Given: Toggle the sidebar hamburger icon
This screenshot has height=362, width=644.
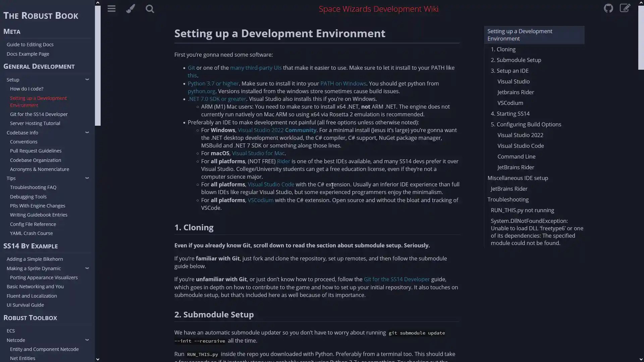Looking at the screenshot, I should [111, 9].
